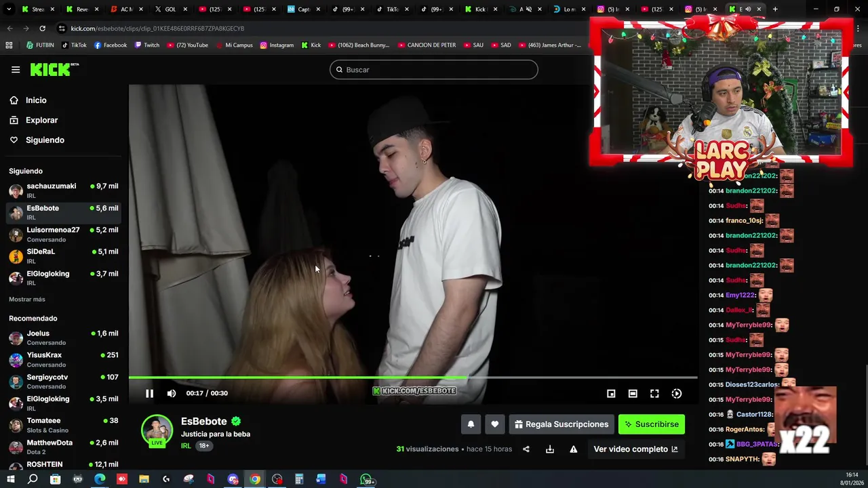Image resolution: width=868 pixels, height=488 pixels.
Task: Open the Facebook bookmark
Action: (111, 45)
